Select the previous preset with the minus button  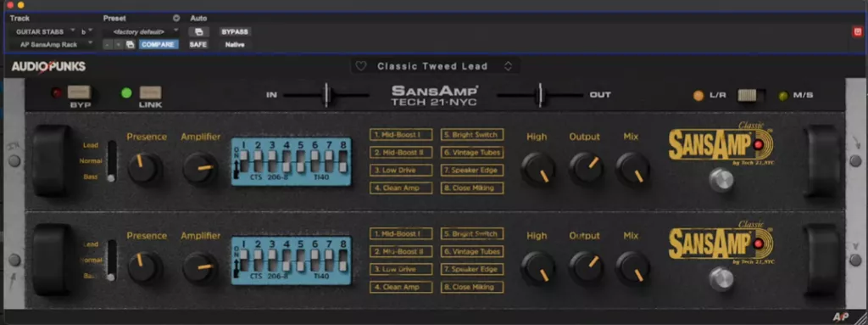[108, 44]
